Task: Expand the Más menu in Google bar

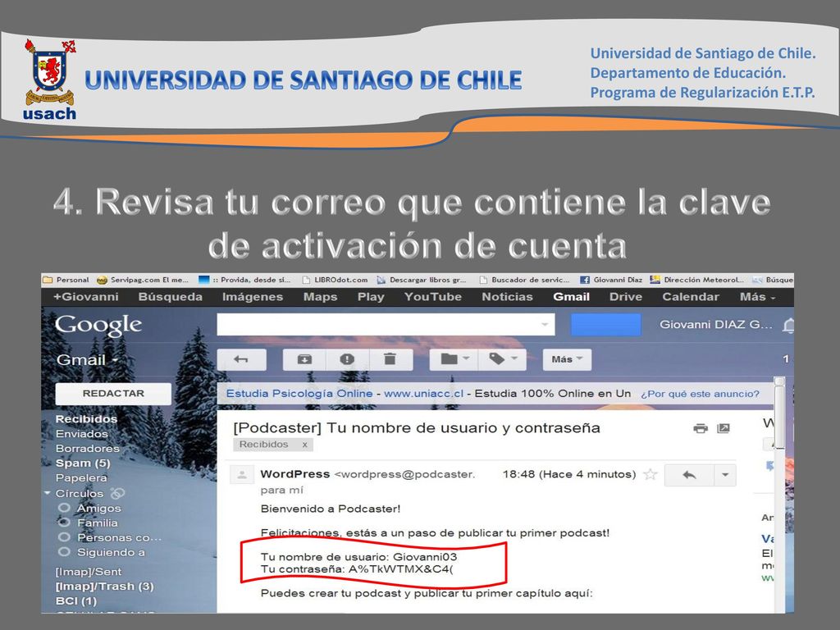Action: 757,297
